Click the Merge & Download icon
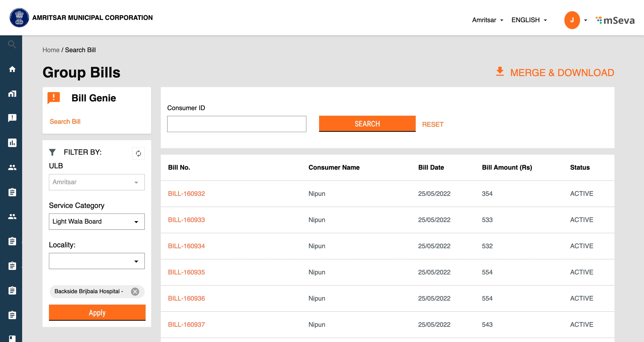This screenshot has height=342, width=644. click(x=500, y=72)
